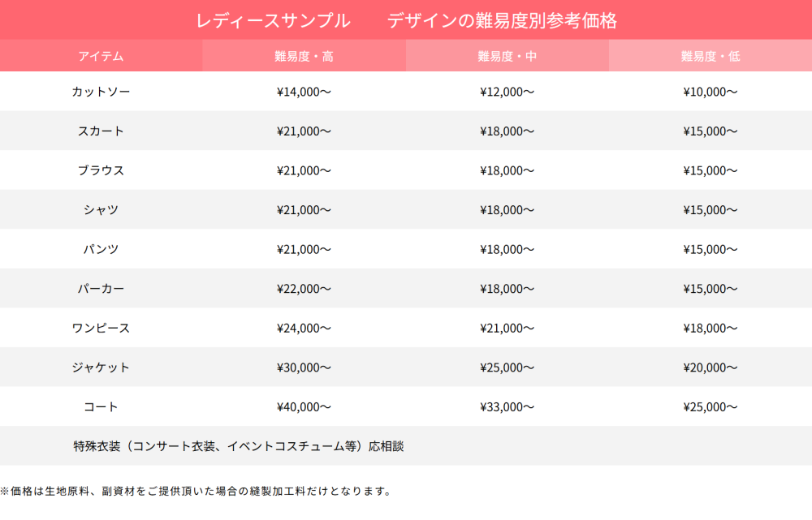
Task: Click the 特殊衣装 応相談 row text
Action: tap(238, 446)
